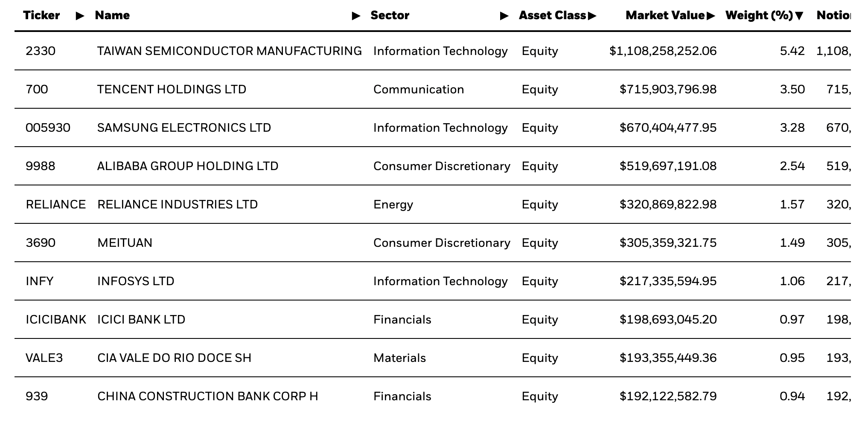The image size is (868, 422).
Task: Click the Asset Class column header
Action: [552, 15]
